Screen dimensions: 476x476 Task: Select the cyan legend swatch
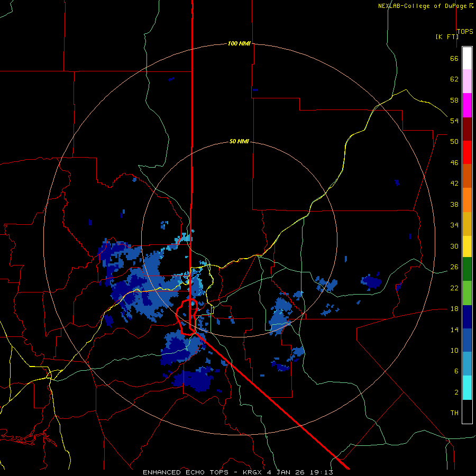click(467, 388)
